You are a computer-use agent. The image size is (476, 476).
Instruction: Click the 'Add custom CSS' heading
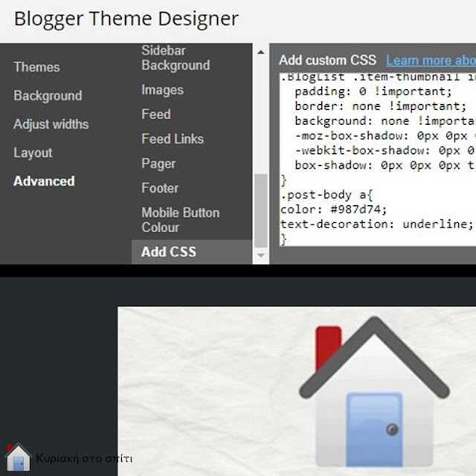coord(327,60)
